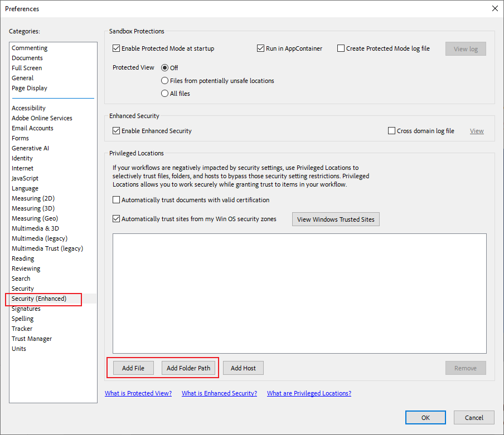Open View Windows Trusted Sites
The width and height of the screenshot is (504, 435).
coord(336,219)
